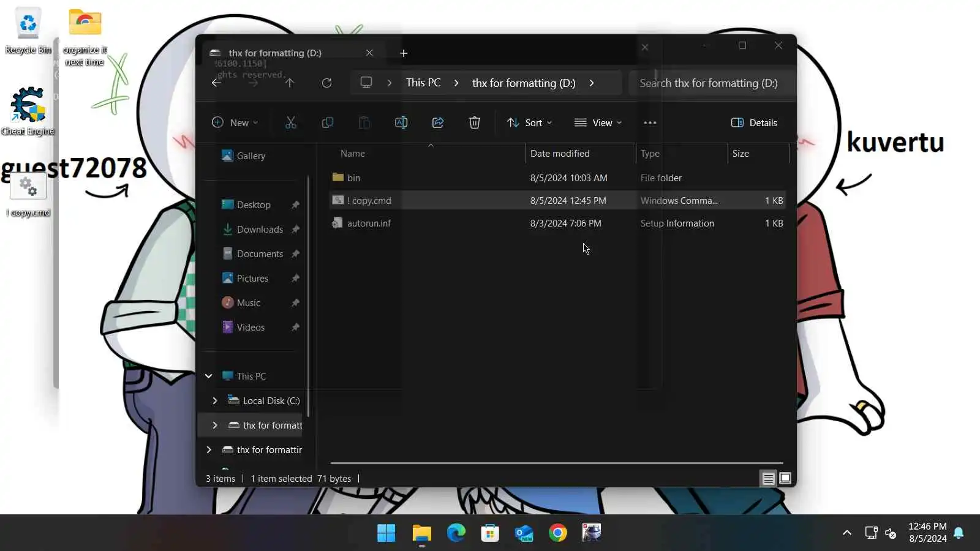
Task: Toggle the Details pane
Action: (x=754, y=122)
